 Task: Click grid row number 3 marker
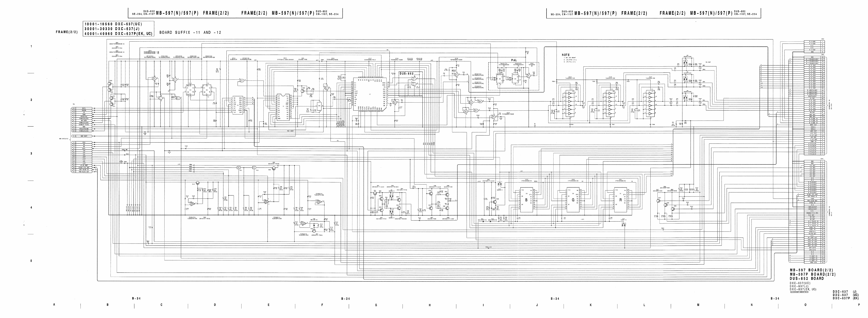pyautogui.click(x=31, y=153)
